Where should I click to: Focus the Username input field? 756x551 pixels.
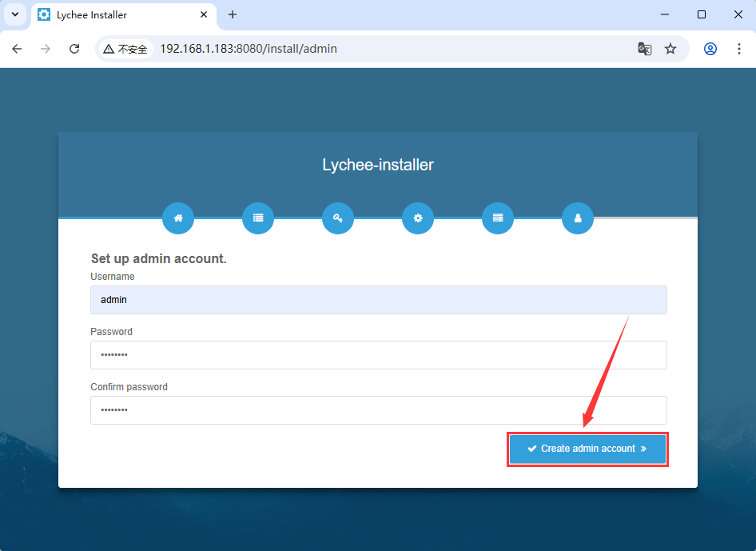click(379, 300)
